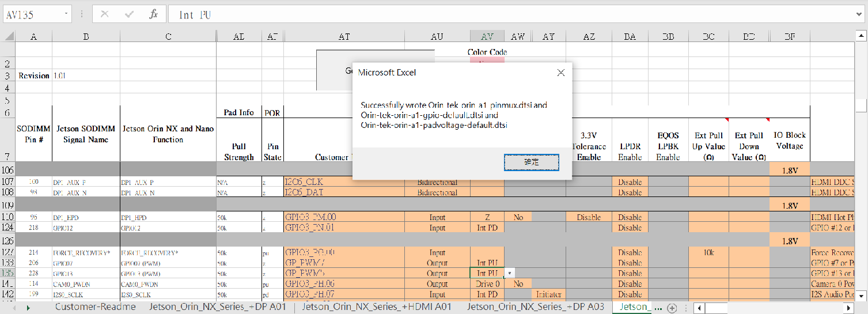Select column header AW

tap(518, 36)
